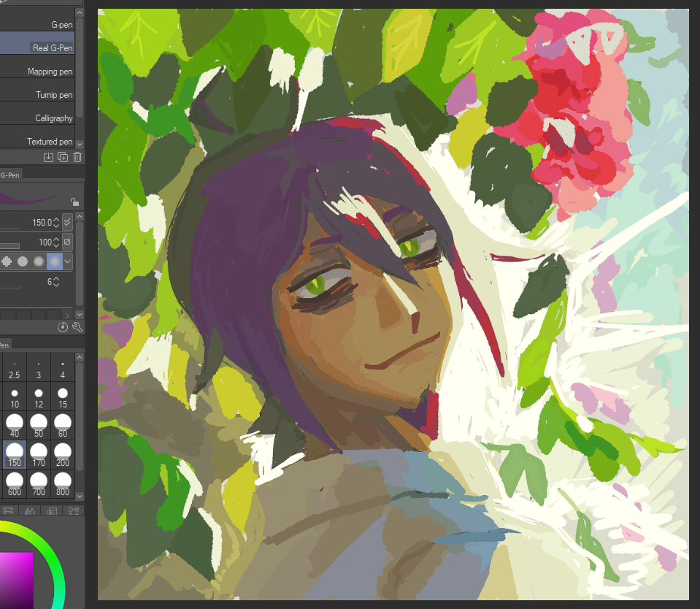Viewport: 700px width, 609px height.
Task: Choose the weak anti-aliasing circle
Action: pyautogui.click(x=23, y=261)
